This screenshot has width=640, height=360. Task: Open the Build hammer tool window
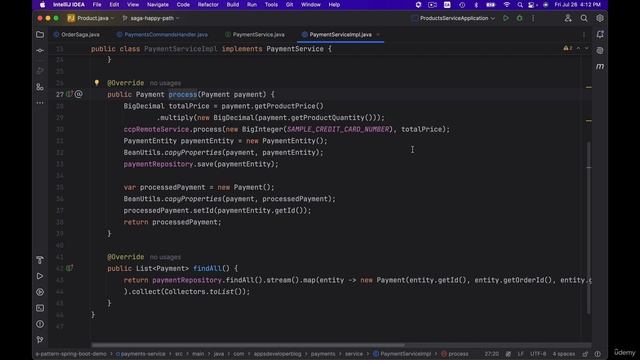(x=40, y=260)
